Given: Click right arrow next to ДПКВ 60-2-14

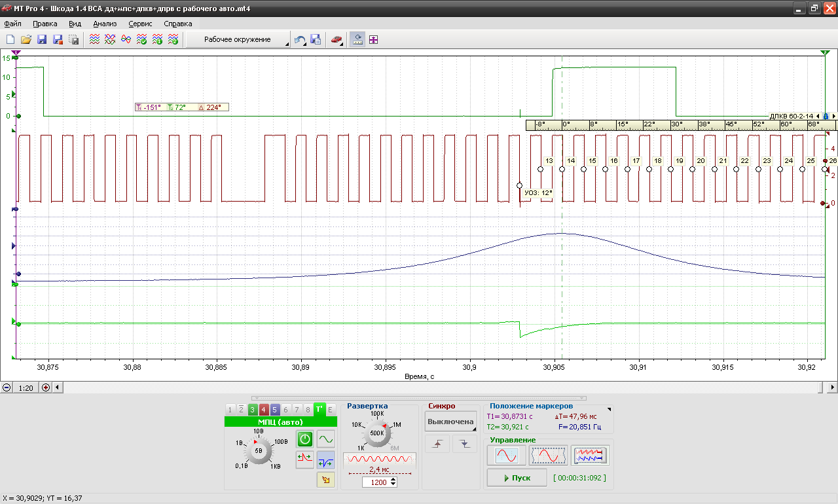Looking at the screenshot, I should pyautogui.click(x=833, y=116).
